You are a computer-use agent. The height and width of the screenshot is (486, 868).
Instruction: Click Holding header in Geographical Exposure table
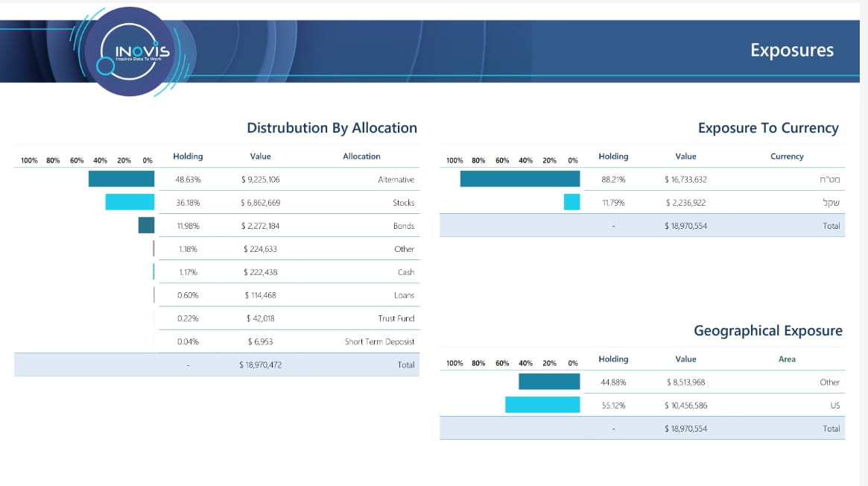[x=613, y=359]
